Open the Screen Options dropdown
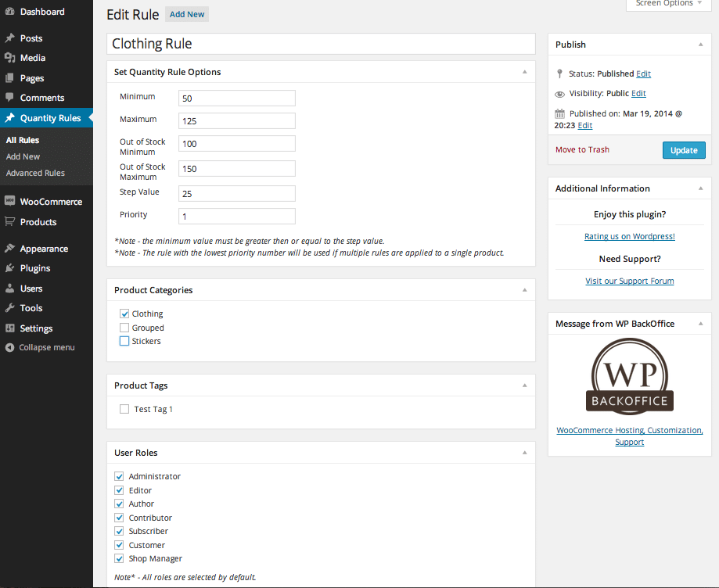This screenshot has width=719, height=588. [x=669, y=4]
